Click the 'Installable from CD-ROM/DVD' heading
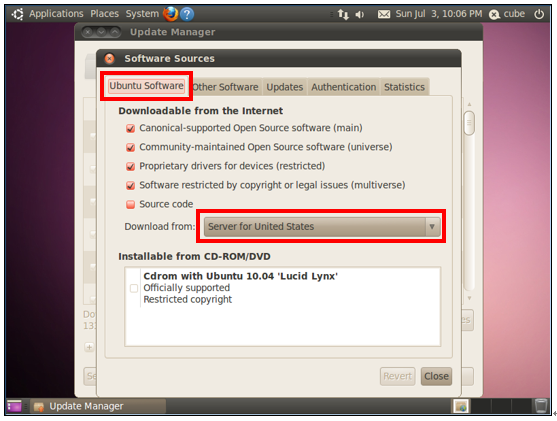This screenshot has width=557, height=421. click(x=194, y=257)
